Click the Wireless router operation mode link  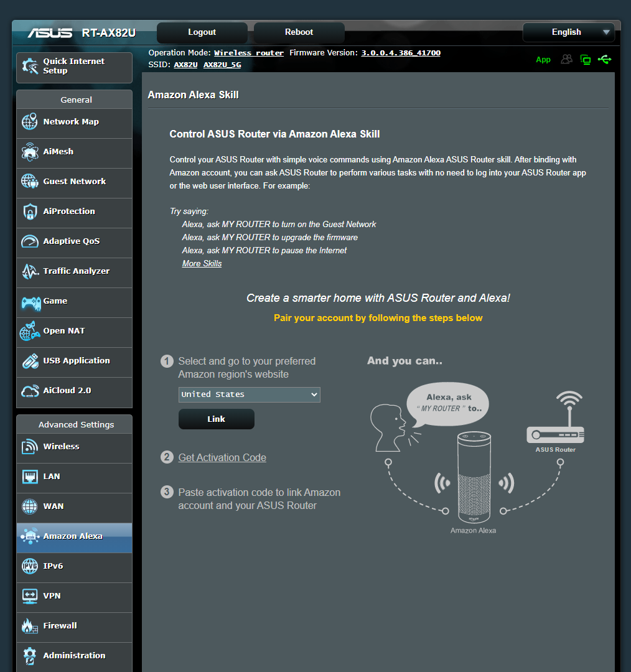tap(249, 53)
